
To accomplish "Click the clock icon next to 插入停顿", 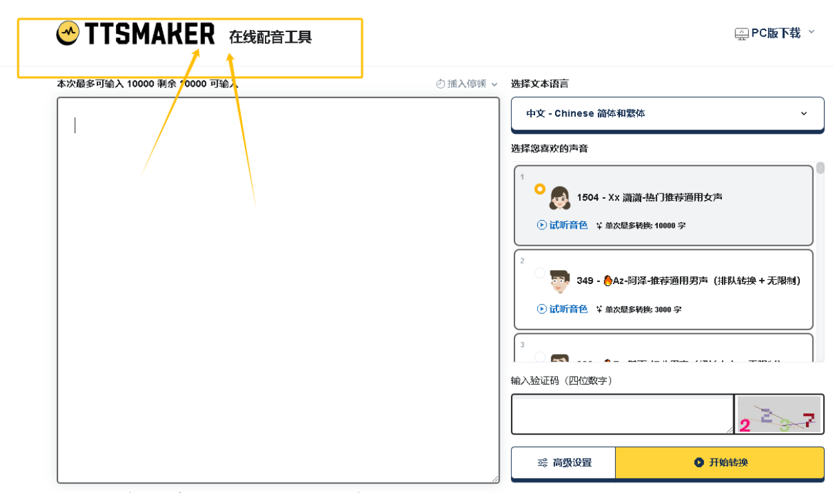I will tap(440, 84).
